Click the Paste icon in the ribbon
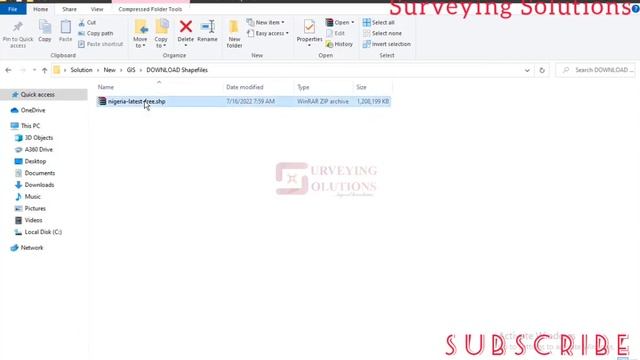Viewport: 640px width, 360px height. (65, 27)
